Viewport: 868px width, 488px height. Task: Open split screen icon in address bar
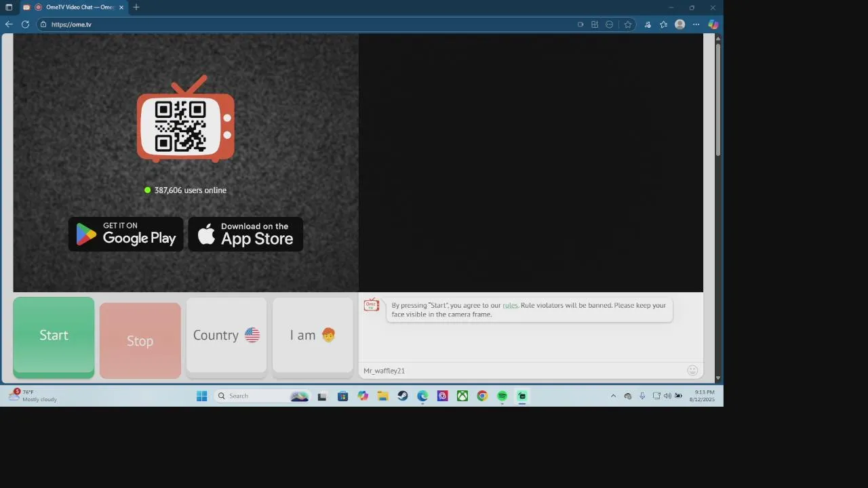pyautogui.click(x=595, y=24)
